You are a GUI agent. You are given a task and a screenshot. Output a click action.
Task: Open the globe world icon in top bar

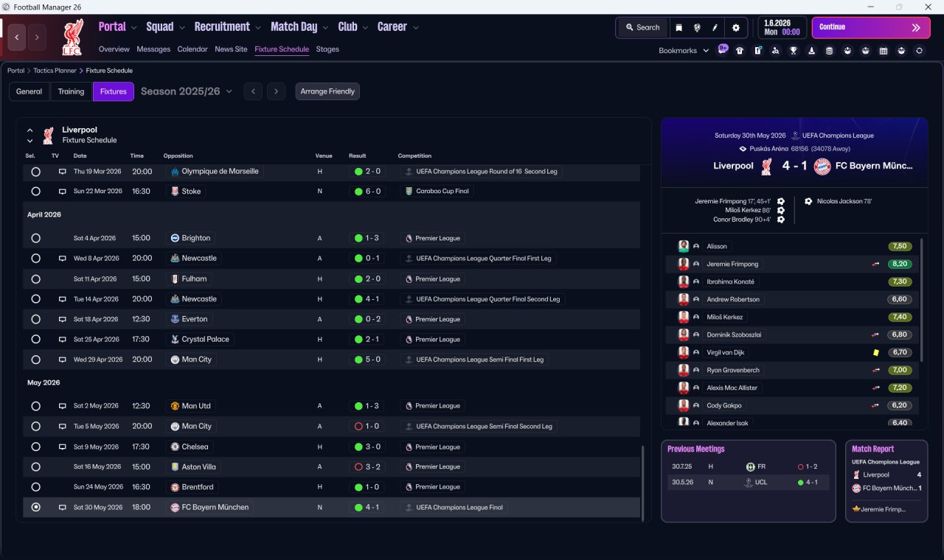click(x=697, y=27)
